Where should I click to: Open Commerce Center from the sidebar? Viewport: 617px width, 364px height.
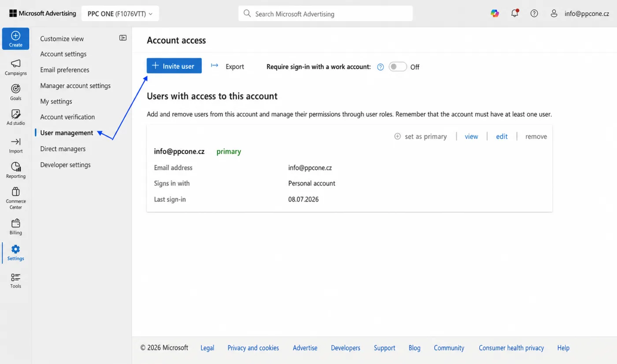coord(15,198)
